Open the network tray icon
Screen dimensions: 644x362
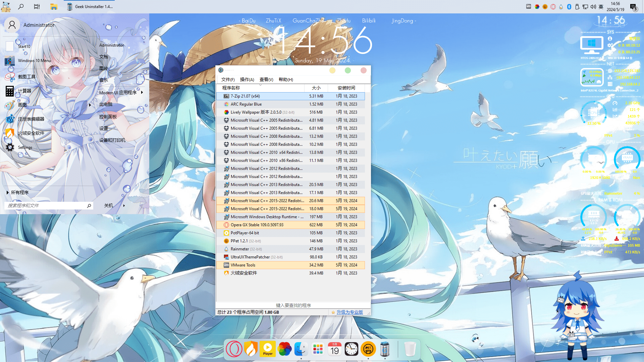click(x=585, y=6)
